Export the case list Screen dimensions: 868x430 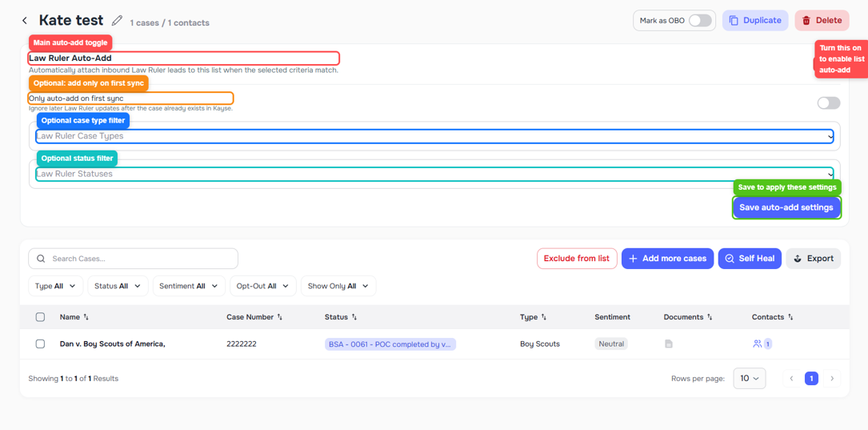(813, 258)
